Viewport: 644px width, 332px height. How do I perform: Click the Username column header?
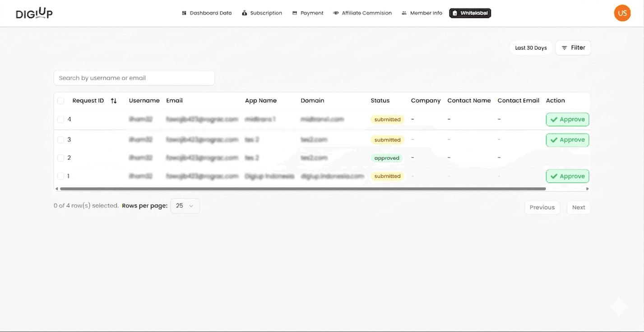[144, 101]
